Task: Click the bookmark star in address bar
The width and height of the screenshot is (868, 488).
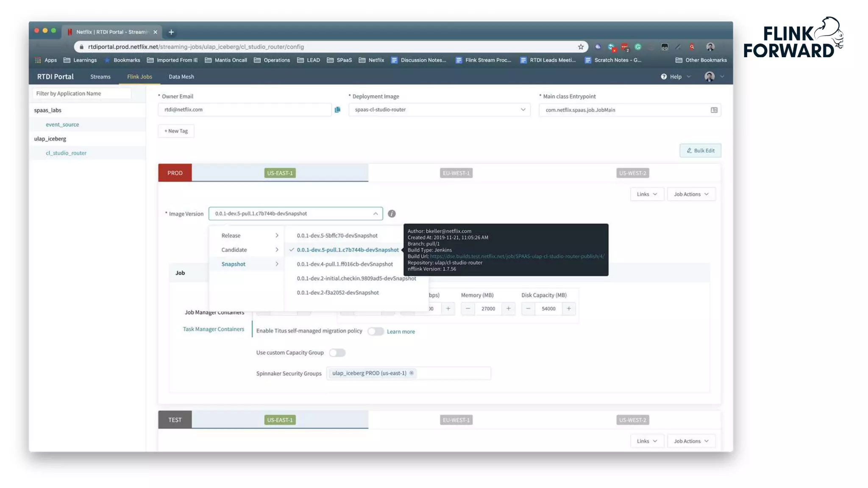Action: point(581,47)
